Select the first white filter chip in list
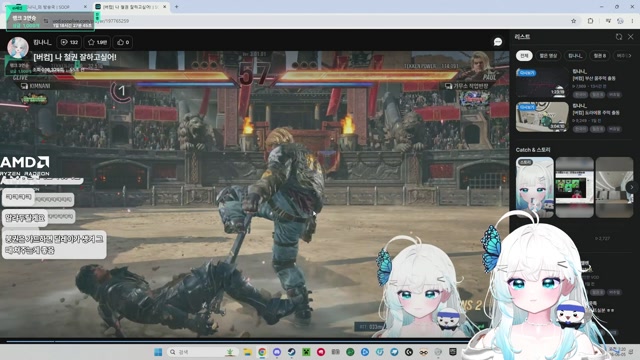The image size is (640, 360). (524, 56)
